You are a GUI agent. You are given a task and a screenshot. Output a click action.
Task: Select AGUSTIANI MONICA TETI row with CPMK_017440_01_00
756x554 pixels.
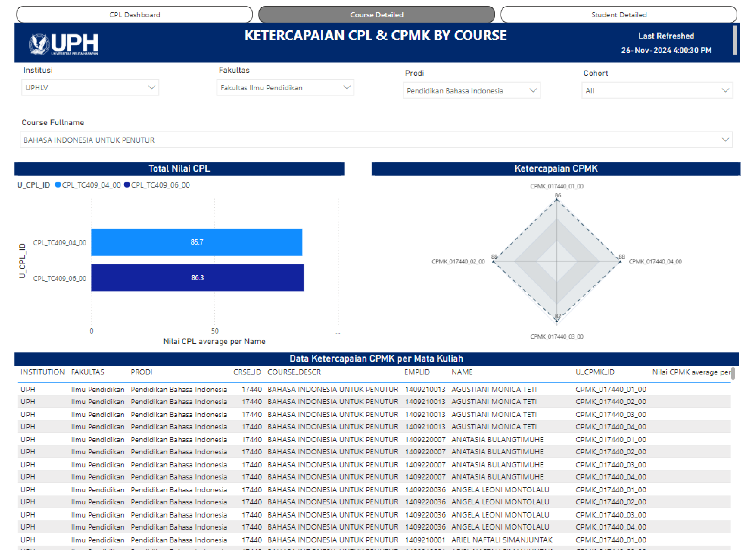point(374,389)
